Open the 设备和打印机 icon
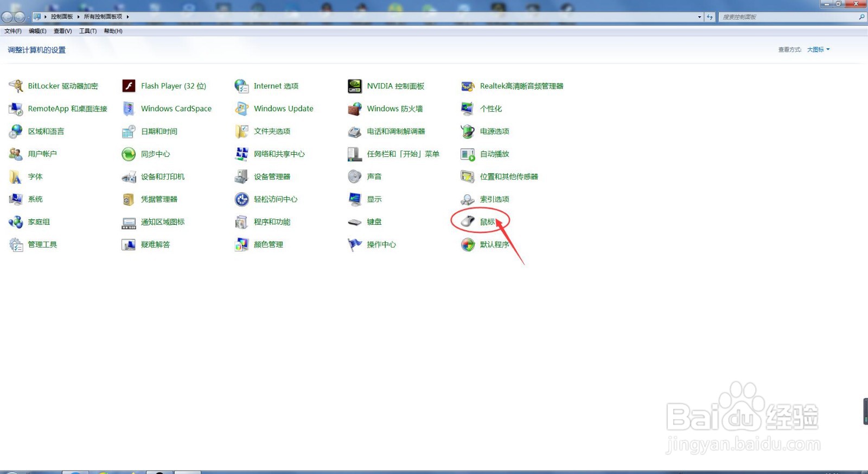868x474 pixels. pos(129,176)
